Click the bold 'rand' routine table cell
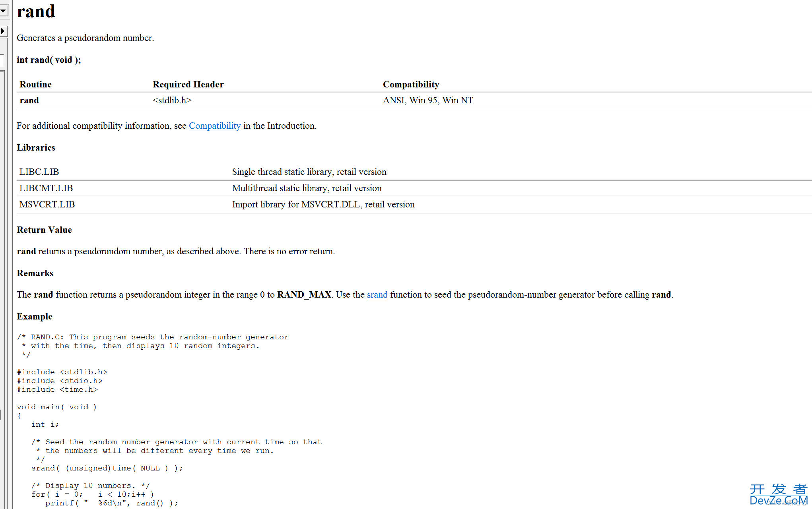812x509 pixels. point(29,101)
